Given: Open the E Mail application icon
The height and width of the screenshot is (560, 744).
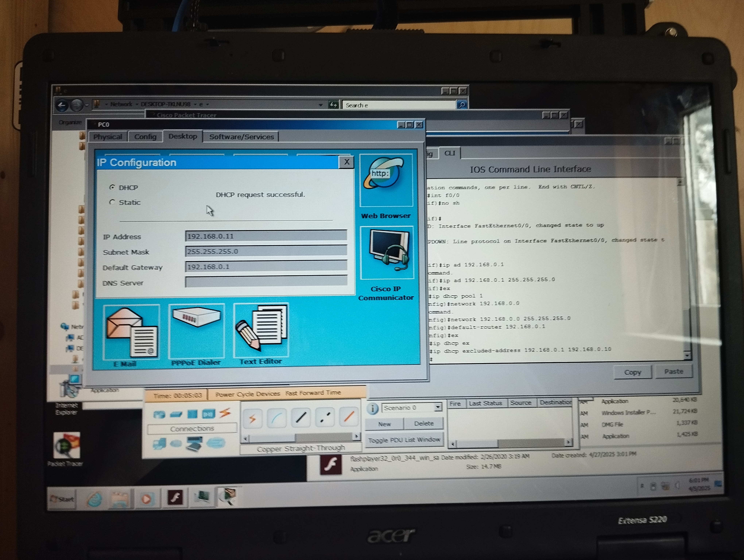Looking at the screenshot, I should pyautogui.click(x=131, y=332).
